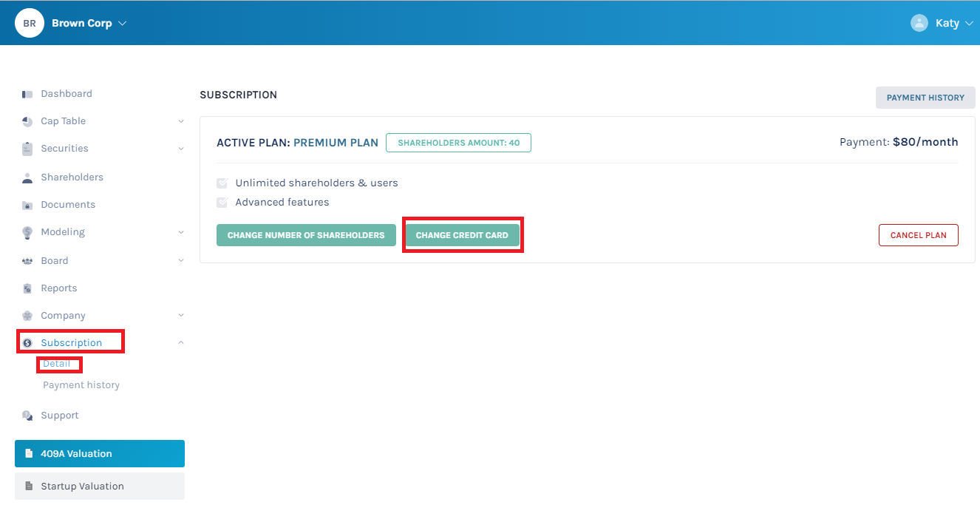
Task: Select the Shareholders icon in the sidebar
Action: pyautogui.click(x=27, y=177)
